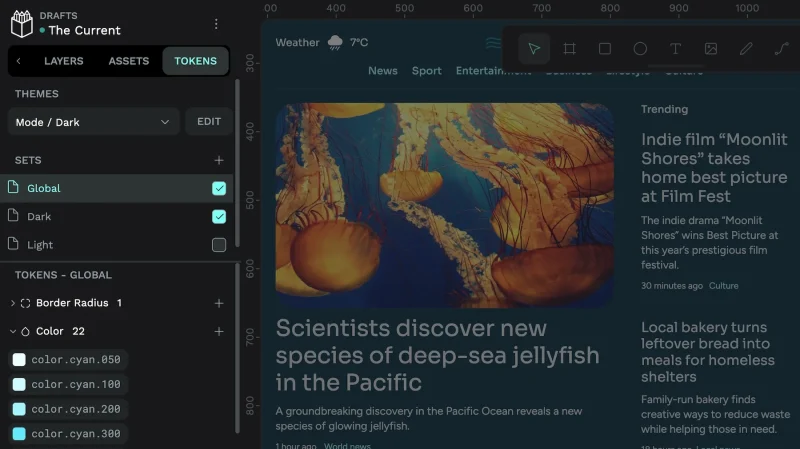The width and height of the screenshot is (800, 449).
Task: Add a new Color token
Action: [x=219, y=332]
